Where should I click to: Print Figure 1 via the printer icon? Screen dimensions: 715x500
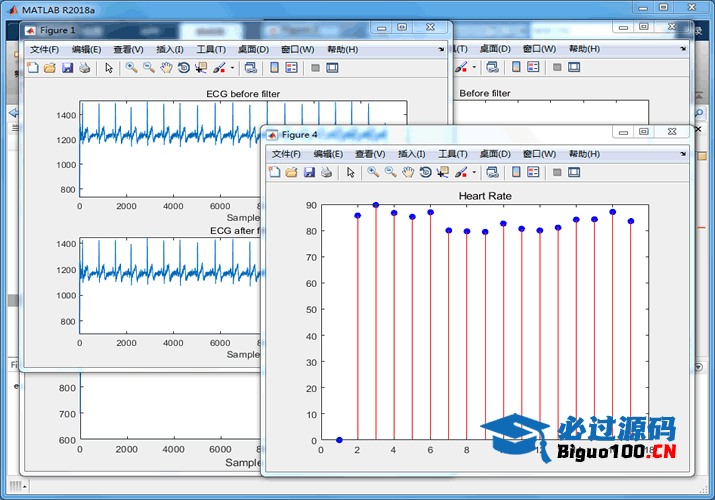coord(84,68)
